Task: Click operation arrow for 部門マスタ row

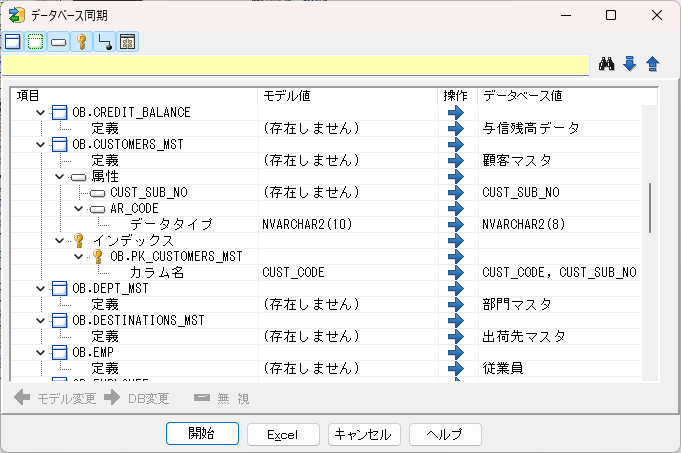Action: point(456,305)
